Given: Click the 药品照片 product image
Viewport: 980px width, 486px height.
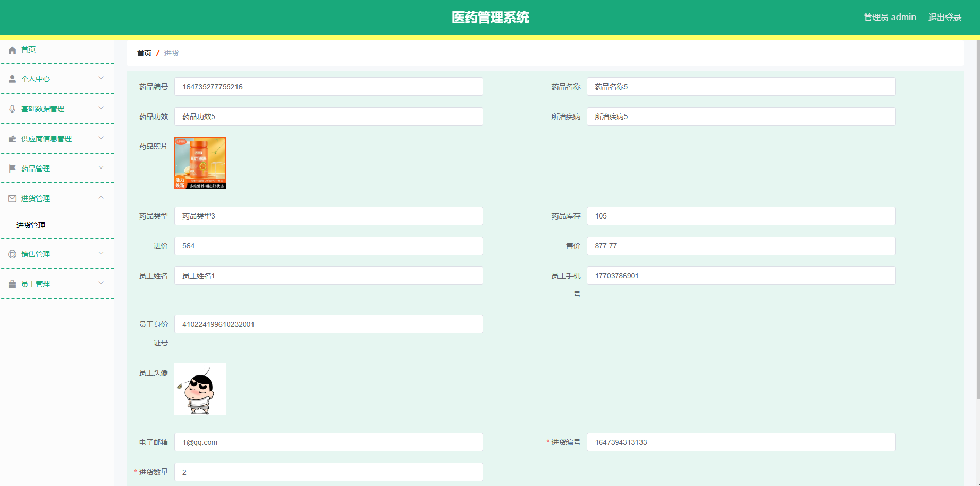Looking at the screenshot, I should coord(199,163).
